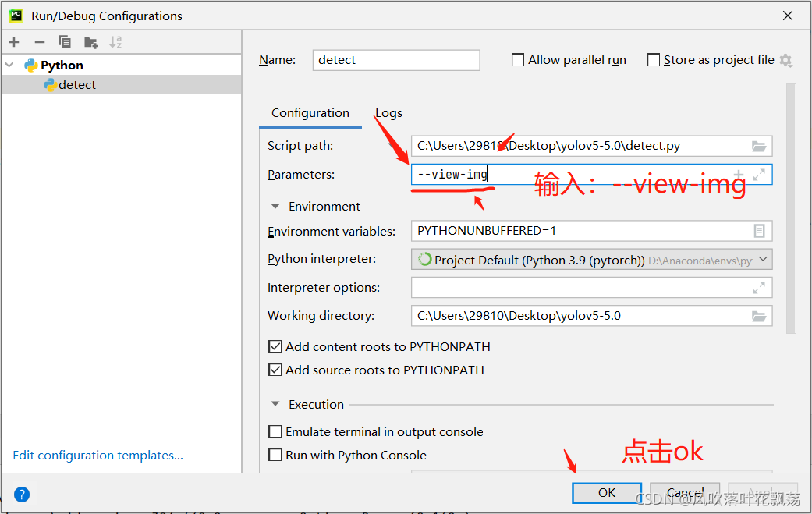Image resolution: width=812 pixels, height=514 pixels.
Task: Enable Run with Python Console
Action: click(x=275, y=455)
